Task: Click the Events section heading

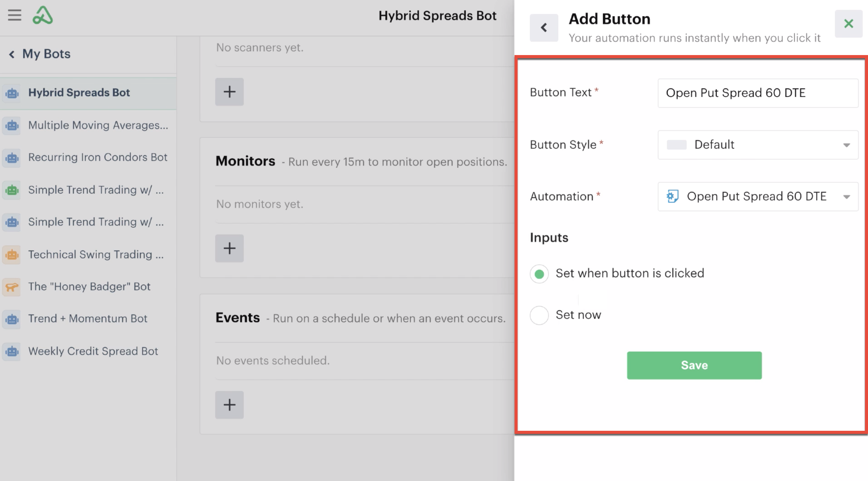Action: tap(238, 318)
